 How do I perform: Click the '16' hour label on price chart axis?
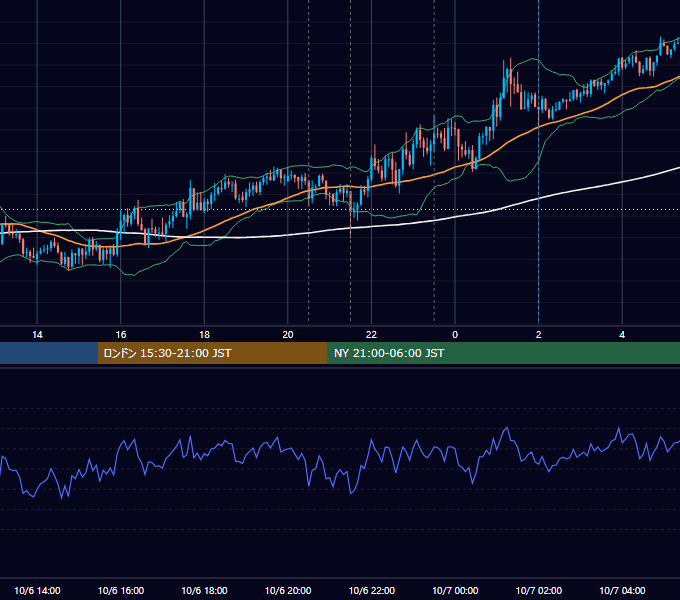click(121, 335)
